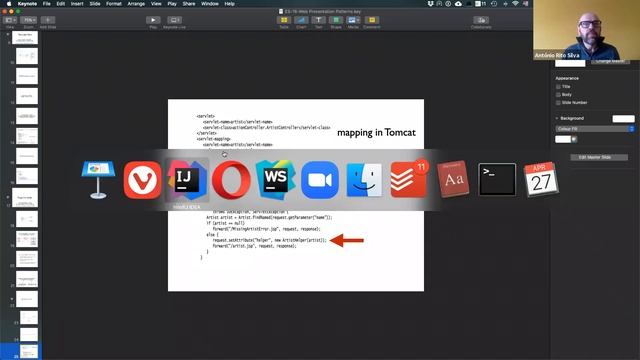Insert a Chart from the toolbar
The height and width of the screenshot is (360, 640).
click(301, 20)
